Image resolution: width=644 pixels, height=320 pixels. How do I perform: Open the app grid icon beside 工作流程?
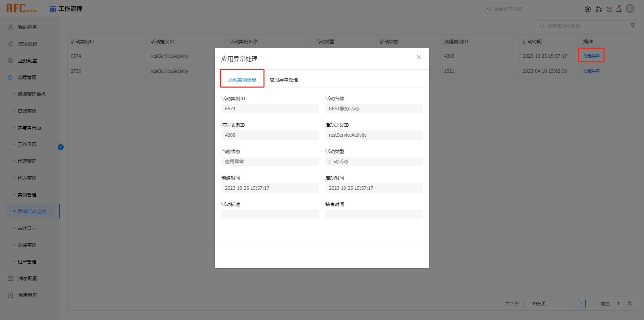click(53, 9)
